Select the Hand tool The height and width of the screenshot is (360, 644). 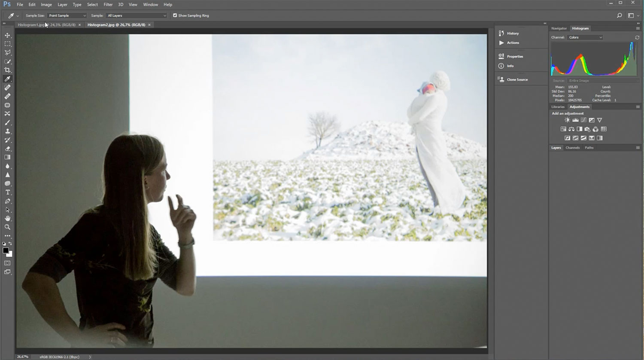pos(7,219)
